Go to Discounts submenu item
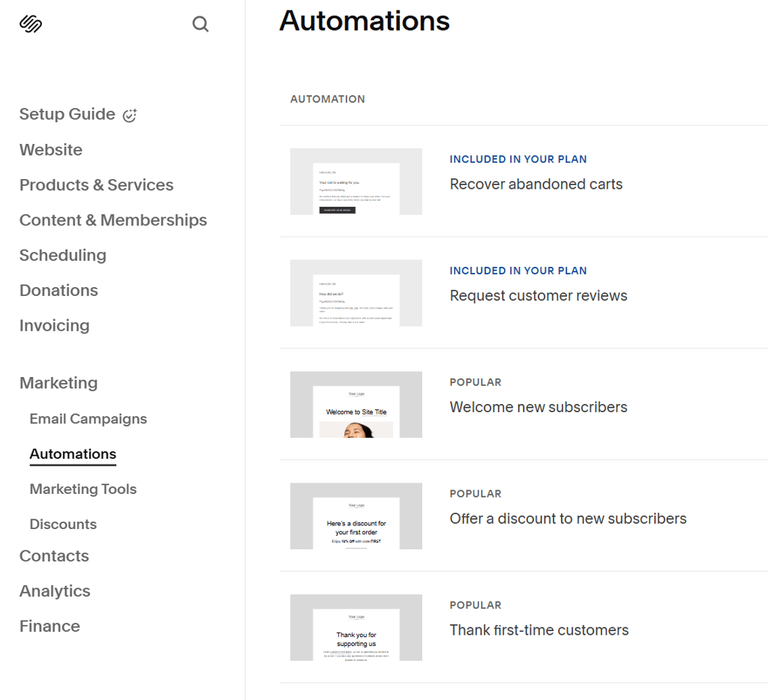Screen dimensions: 768x700 coord(63,525)
